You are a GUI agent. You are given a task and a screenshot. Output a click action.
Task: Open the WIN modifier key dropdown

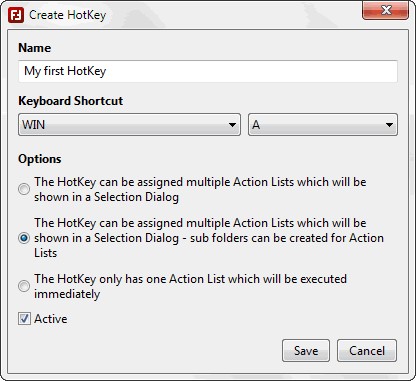coord(129,125)
